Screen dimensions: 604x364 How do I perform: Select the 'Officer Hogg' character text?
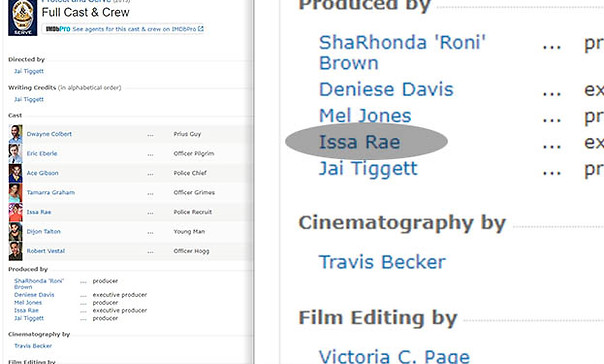(x=191, y=251)
